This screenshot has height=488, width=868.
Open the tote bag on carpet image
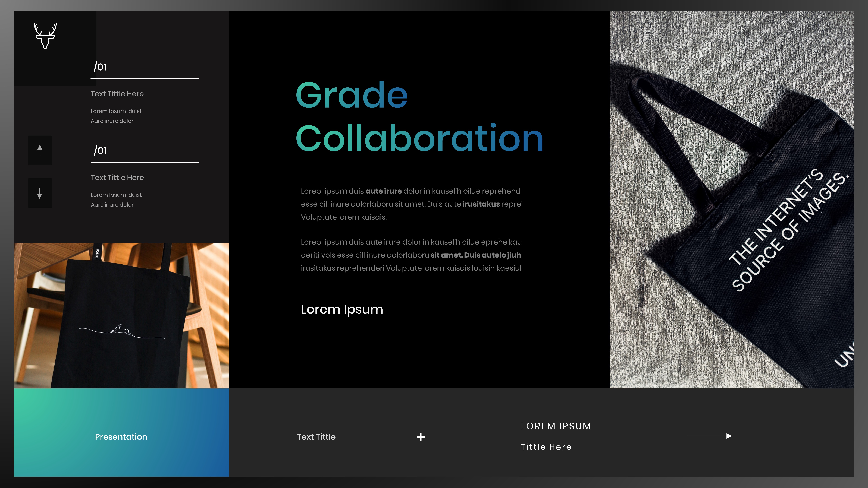point(732,200)
